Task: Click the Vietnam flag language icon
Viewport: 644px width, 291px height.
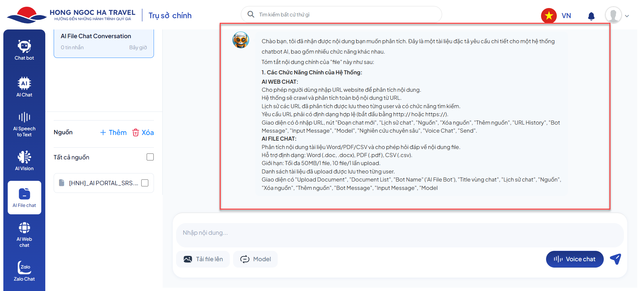Action: coord(549,16)
